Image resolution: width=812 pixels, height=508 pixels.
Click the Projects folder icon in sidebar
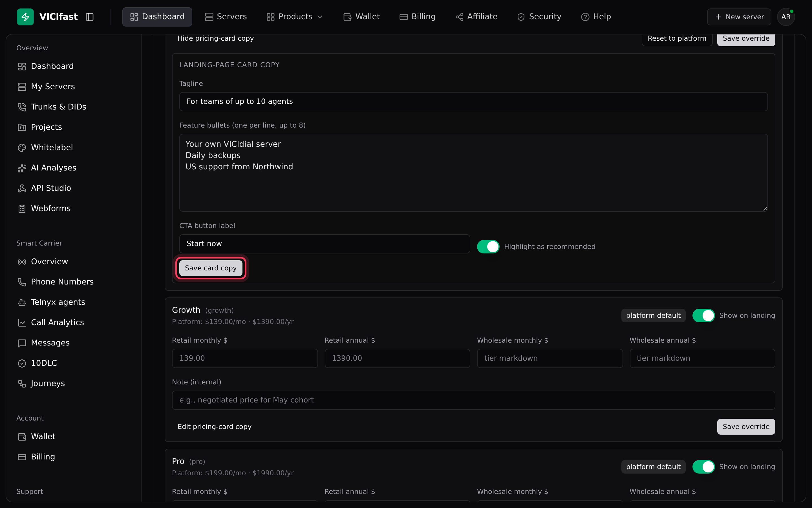[22, 127]
